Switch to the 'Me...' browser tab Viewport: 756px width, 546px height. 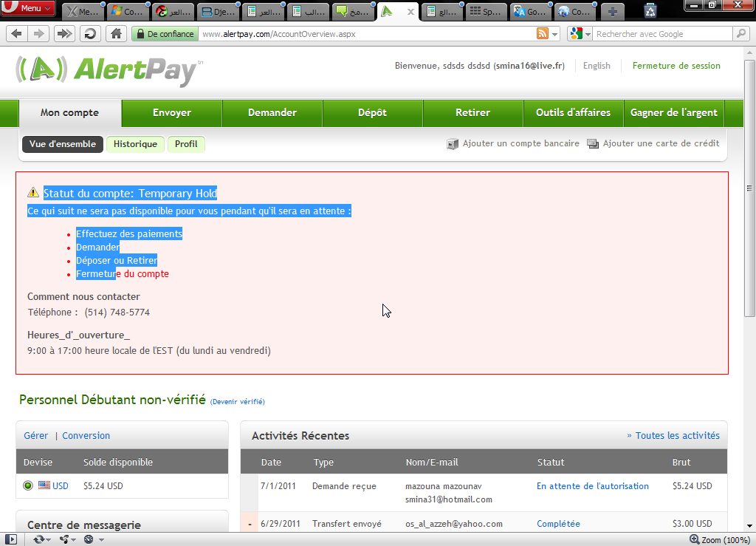pyautogui.click(x=84, y=12)
